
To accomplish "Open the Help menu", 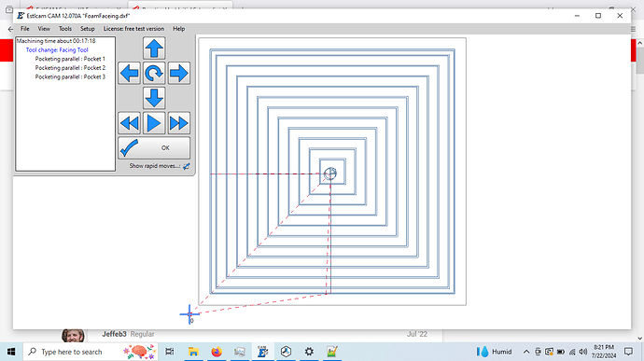I will click(178, 29).
